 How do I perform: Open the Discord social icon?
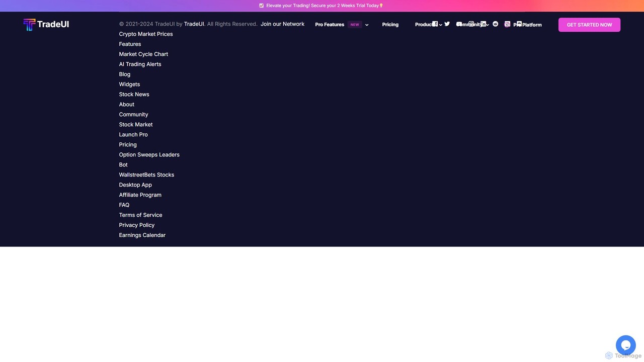click(x=519, y=24)
